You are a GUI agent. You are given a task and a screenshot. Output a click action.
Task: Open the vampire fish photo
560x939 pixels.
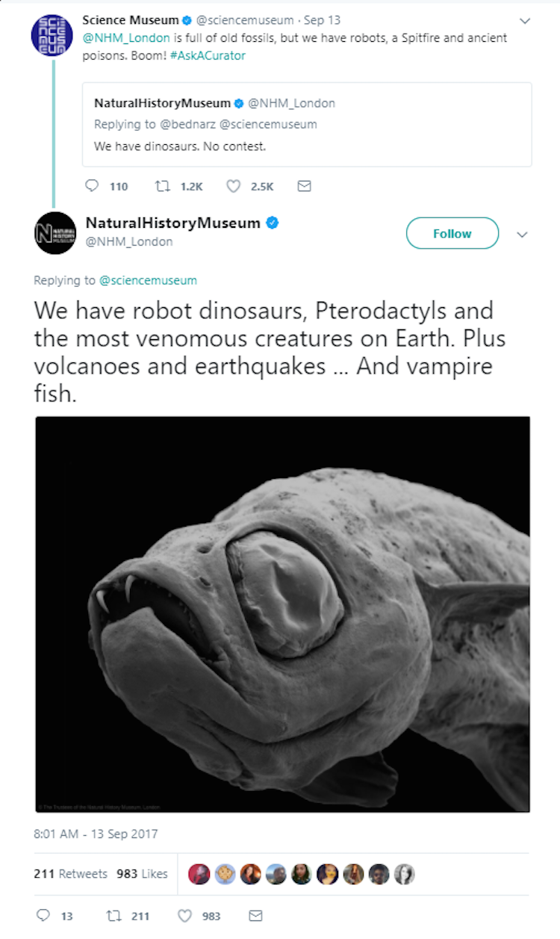(x=282, y=614)
